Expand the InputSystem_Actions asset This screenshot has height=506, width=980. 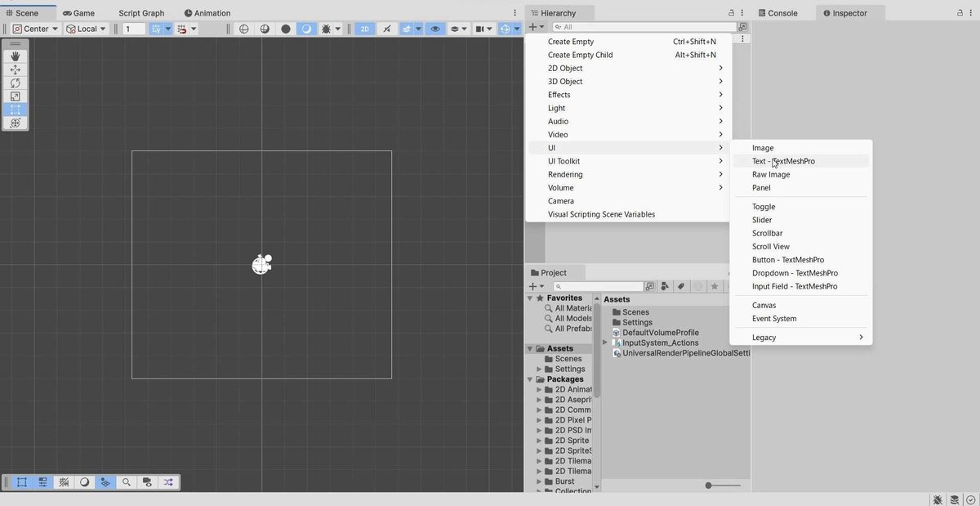pos(605,343)
